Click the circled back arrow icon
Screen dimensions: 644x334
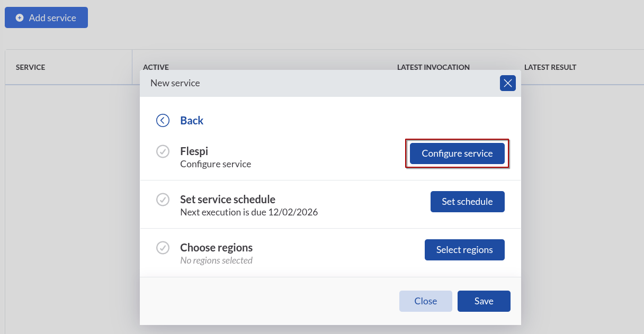tap(163, 121)
